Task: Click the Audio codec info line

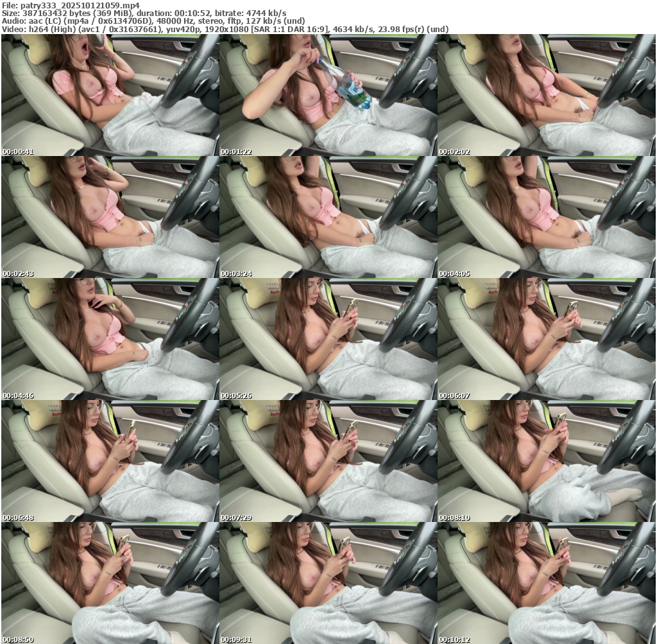Action: (x=164, y=21)
